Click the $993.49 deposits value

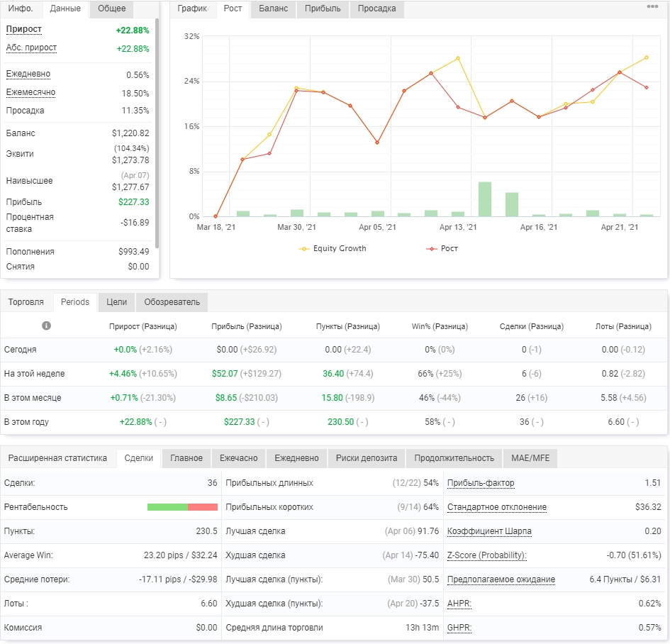(x=134, y=252)
